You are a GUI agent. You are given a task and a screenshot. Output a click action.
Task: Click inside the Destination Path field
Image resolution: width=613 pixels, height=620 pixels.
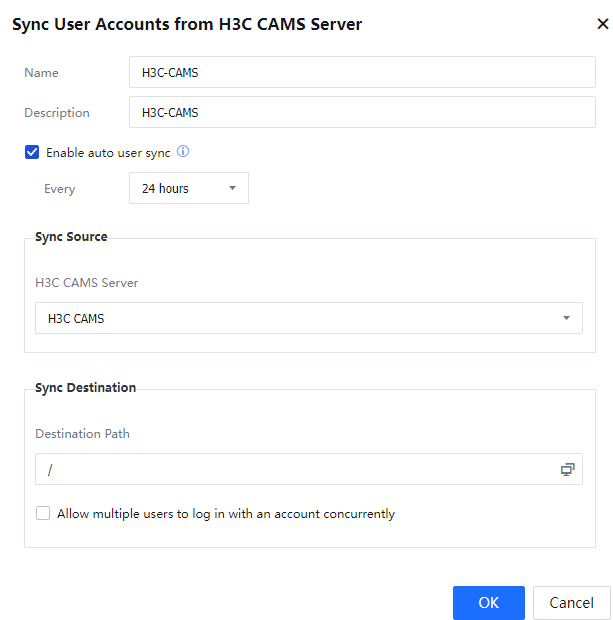click(295, 469)
